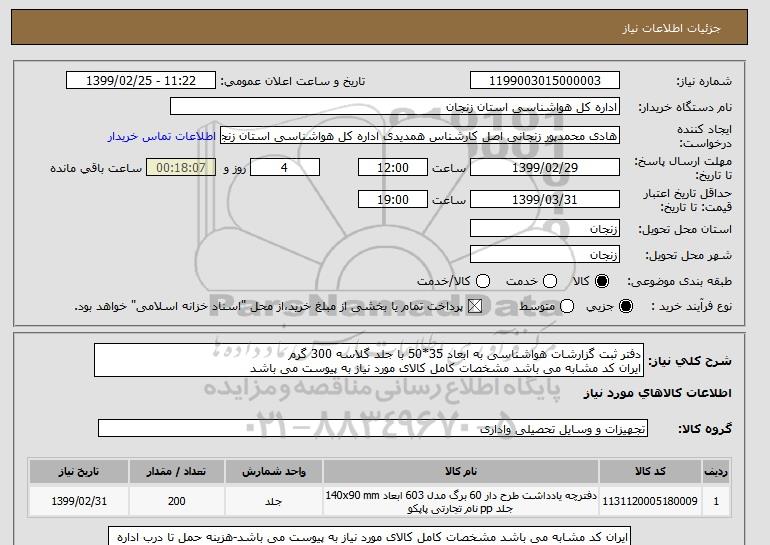Screen dimensions: 770x545
Task: Click the need date cell 1399/02/31
Action: [x=79, y=501]
